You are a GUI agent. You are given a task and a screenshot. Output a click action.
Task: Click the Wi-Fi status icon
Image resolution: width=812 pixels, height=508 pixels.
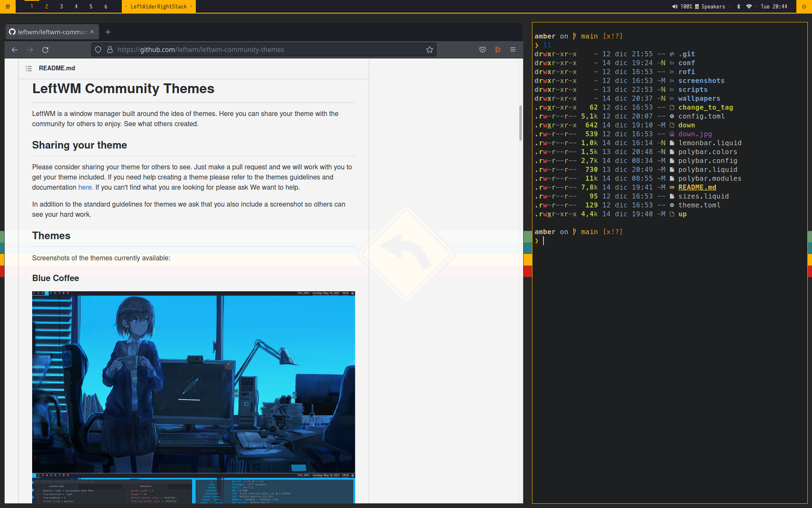(x=749, y=6)
